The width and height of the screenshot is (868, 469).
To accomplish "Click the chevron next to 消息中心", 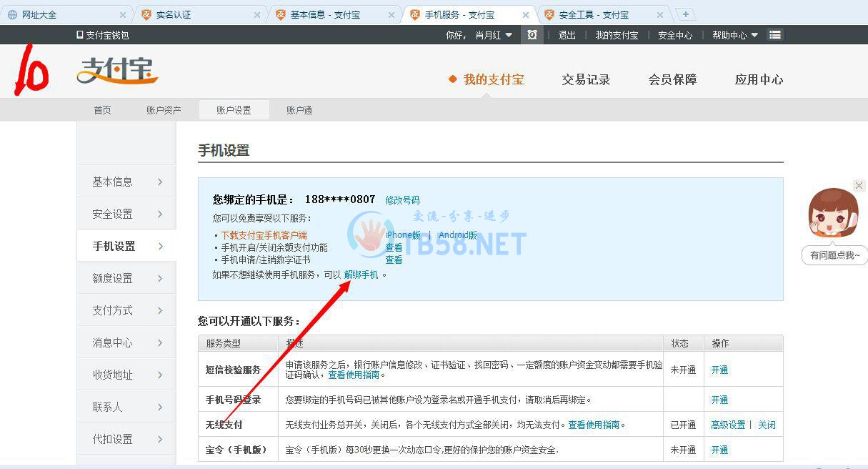I will (160, 342).
